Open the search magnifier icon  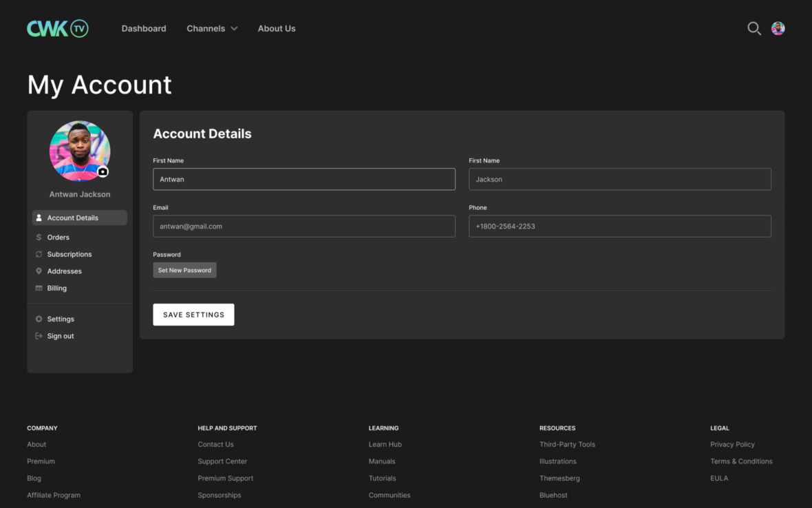pos(754,28)
